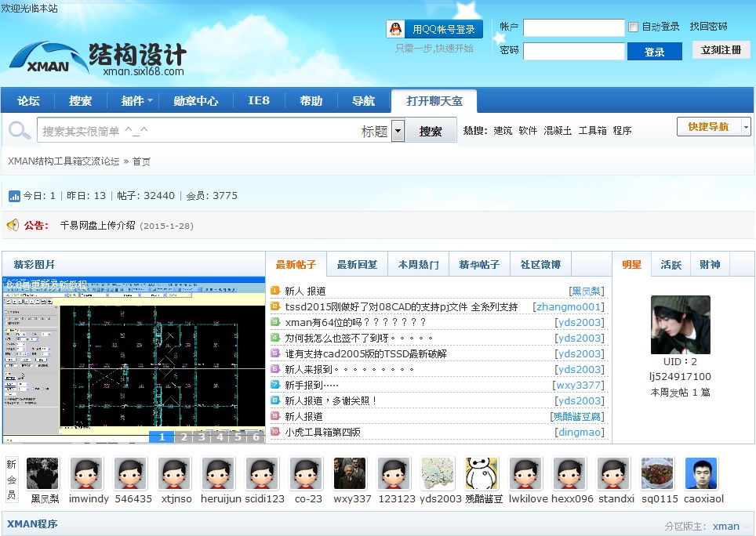Viewport: 756px width, 536px height.
Task: Open photo avatar of member caoxiaol
Action: (700, 473)
